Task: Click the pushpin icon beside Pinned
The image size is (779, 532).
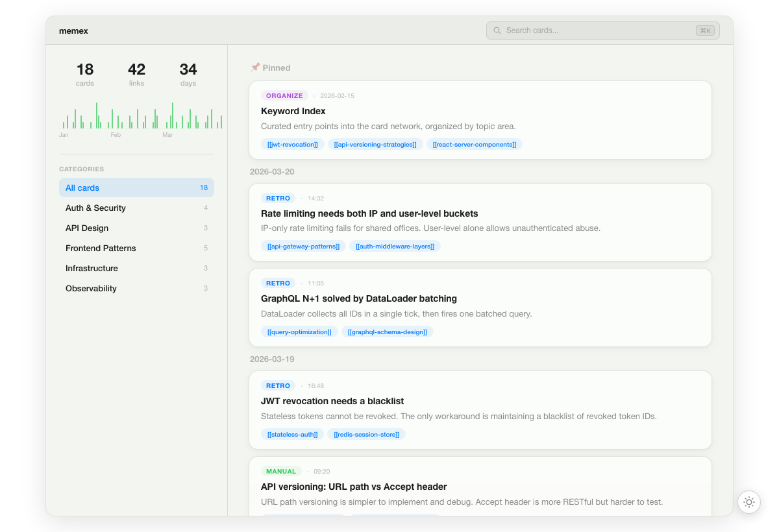Action: [256, 67]
